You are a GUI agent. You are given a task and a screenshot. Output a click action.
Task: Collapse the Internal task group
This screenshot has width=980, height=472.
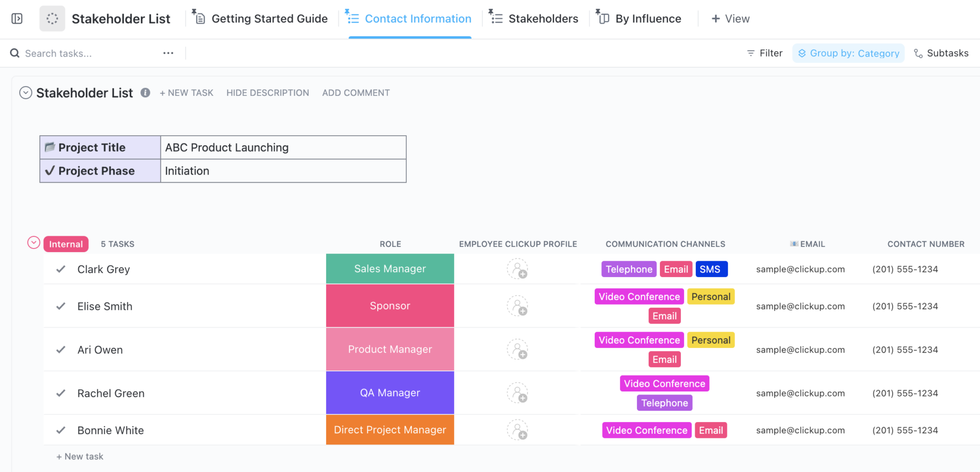[34, 243]
